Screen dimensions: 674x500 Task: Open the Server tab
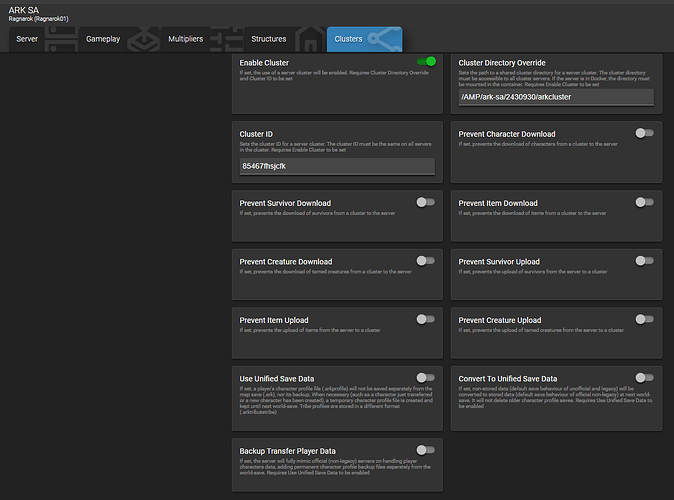click(x=43, y=39)
